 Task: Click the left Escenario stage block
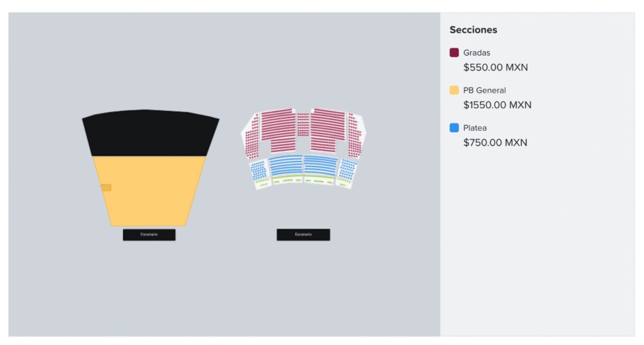(149, 235)
